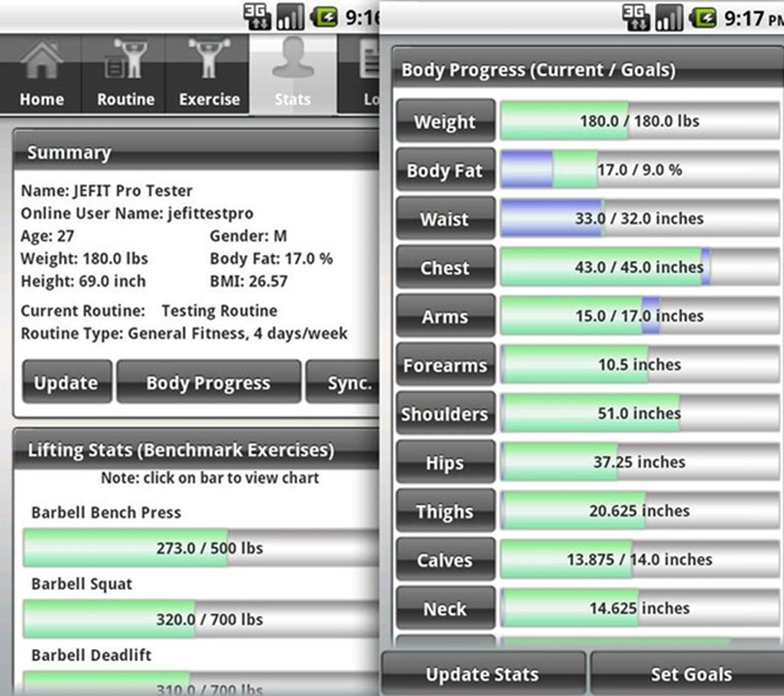Click 'Gender: M' text
Image resolution: width=784 pixels, height=696 pixels.
pyautogui.click(x=249, y=236)
